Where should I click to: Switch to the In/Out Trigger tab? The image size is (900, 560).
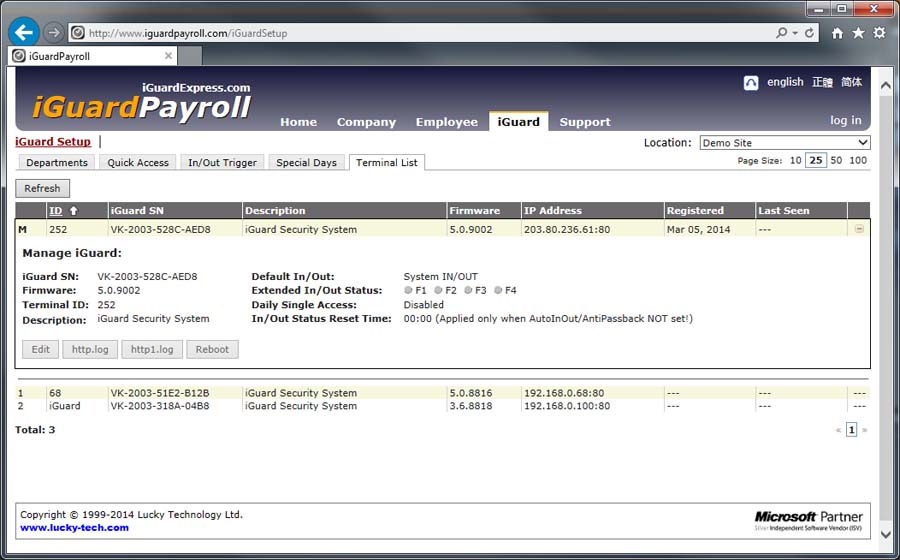pyautogui.click(x=222, y=162)
